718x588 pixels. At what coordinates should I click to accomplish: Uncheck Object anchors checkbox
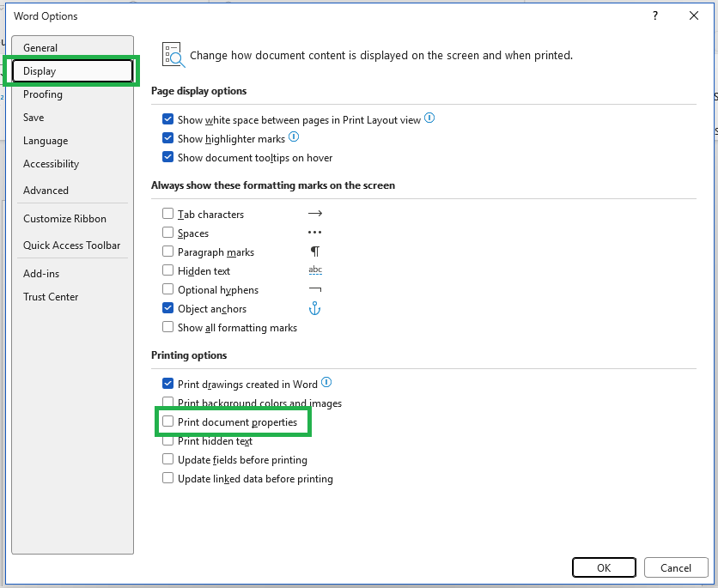pos(168,308)
